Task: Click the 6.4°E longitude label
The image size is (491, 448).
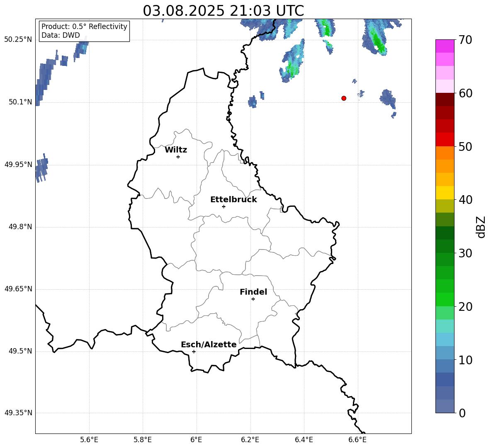Action: tap(304, 440)
